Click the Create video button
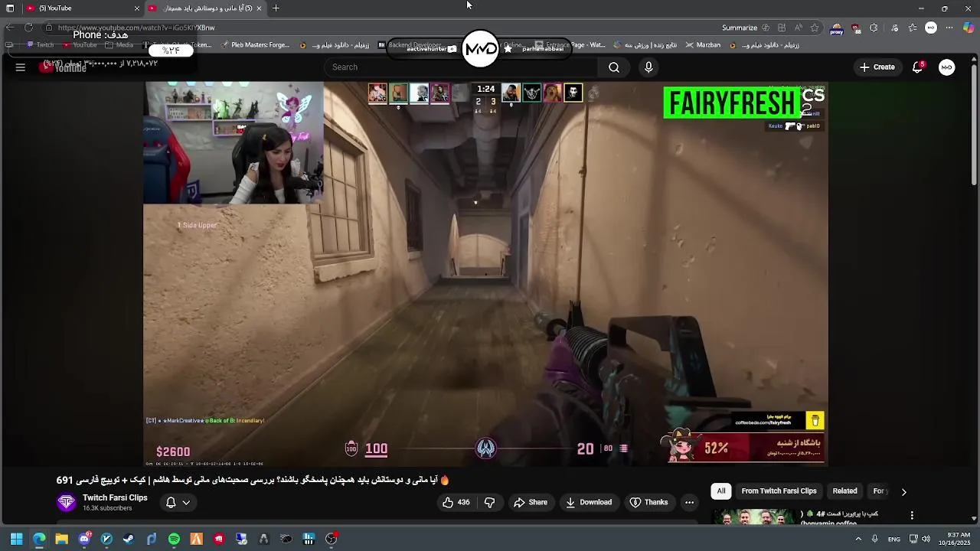Screen dimensions: 980x551 pos(877,67)
